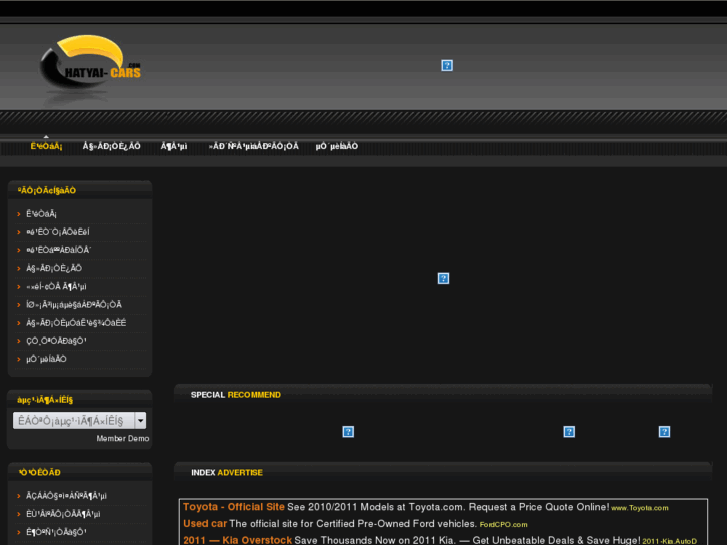Screen dimensions: 727x545
Task: Follow the Used car ad link
Action: click(205, 523)
